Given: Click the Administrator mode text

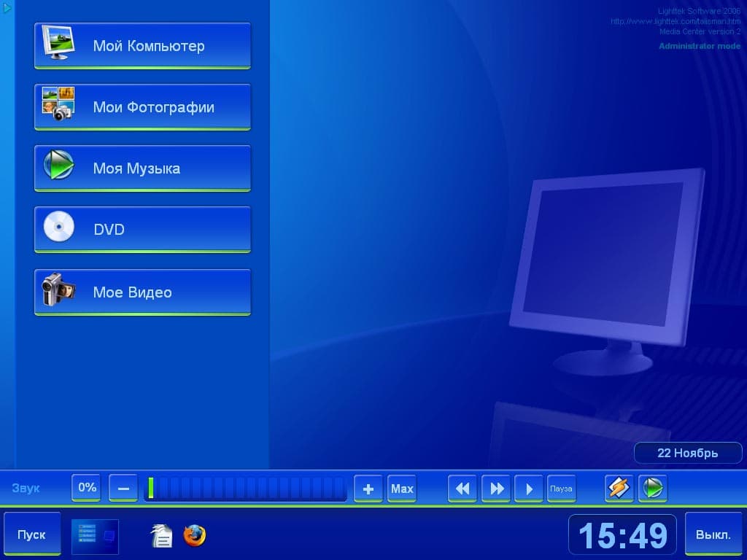Looking at the screenshot, I should click(700, 46).
